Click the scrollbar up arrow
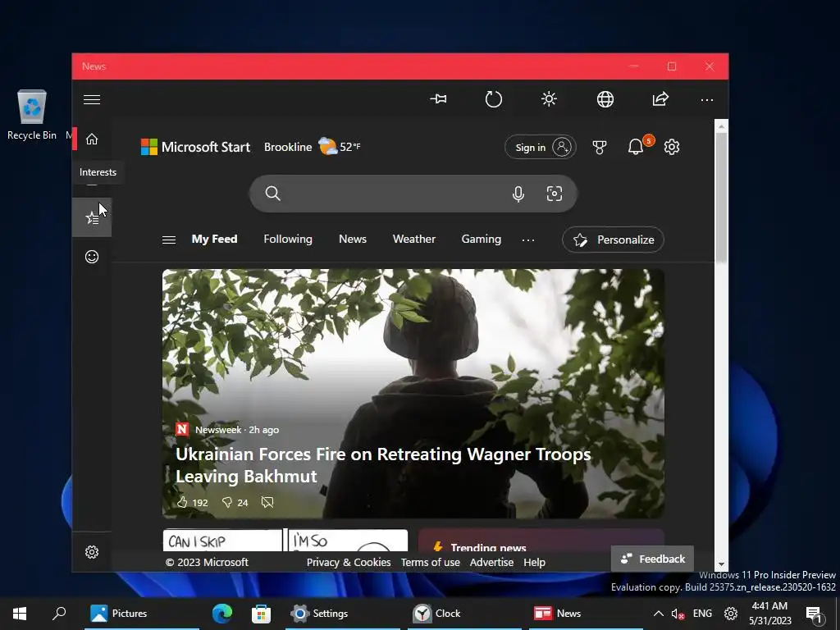Image resolution: width=840 pixels, height=630 pixels. pyautogui.click(x=721, y=126)
